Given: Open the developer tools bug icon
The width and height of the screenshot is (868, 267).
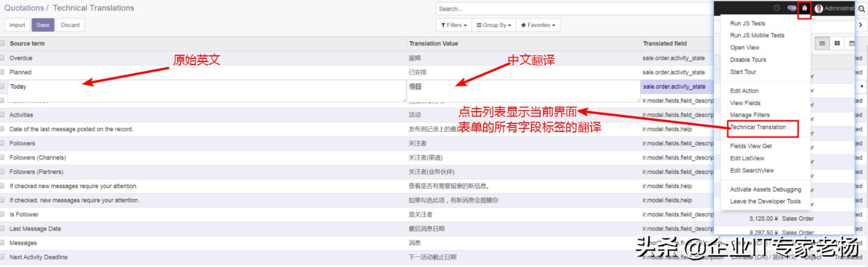Looking at the screenshot, I should (804, 9).
